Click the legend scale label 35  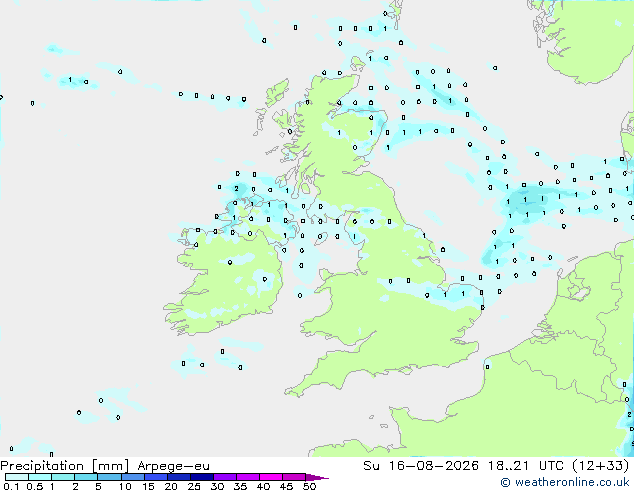point(240,486)
